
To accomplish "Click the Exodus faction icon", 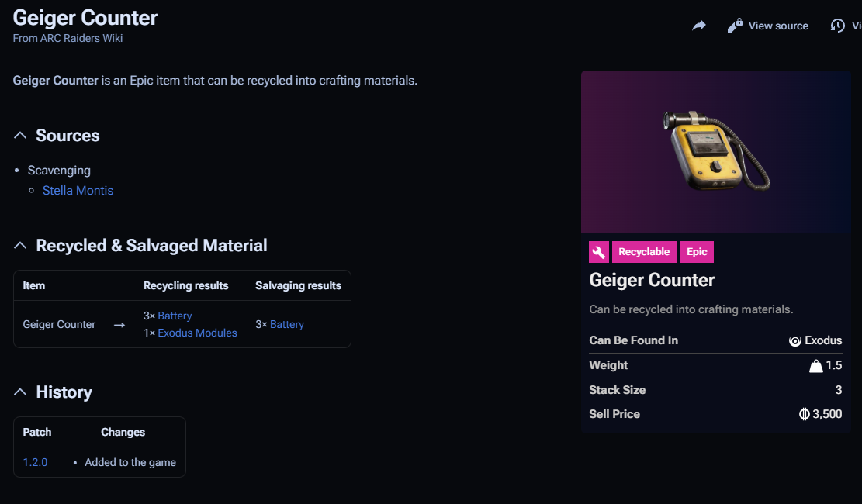I will 795,341.
